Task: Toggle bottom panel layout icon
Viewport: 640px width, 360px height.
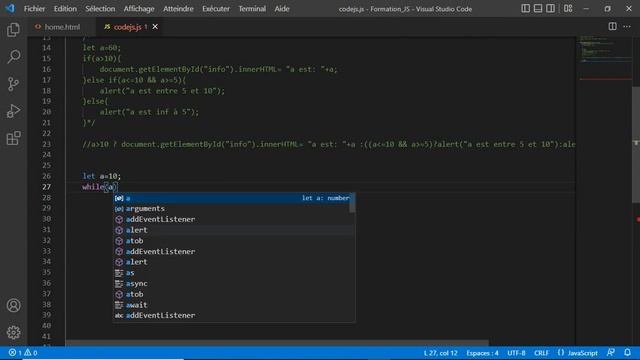Action: pos(538,8)
